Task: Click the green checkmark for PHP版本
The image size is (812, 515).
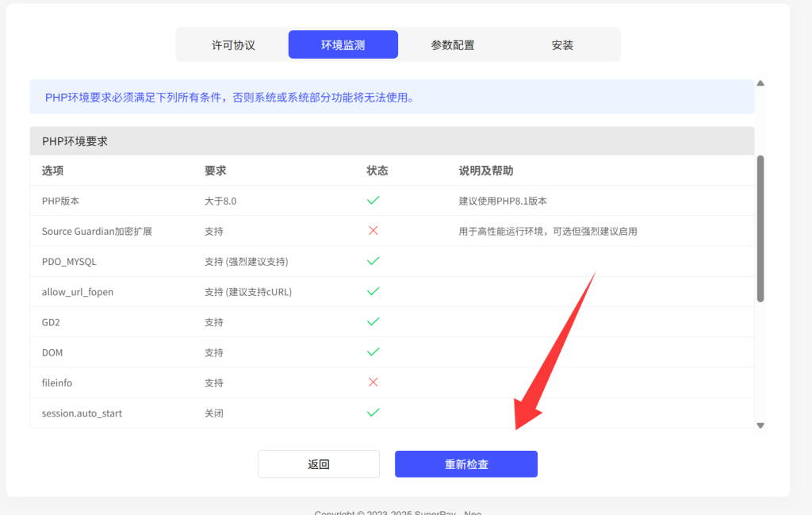Action: [x=373, y=201]
